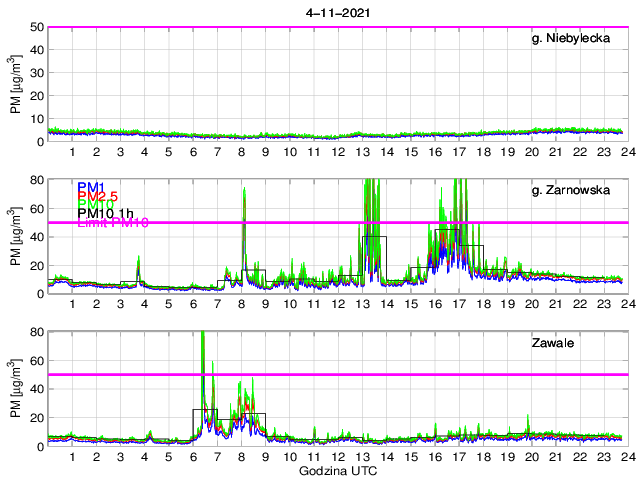Click the blue PM1 legend entry
Viewport: 640px width, 480px height.
[91, 187]
